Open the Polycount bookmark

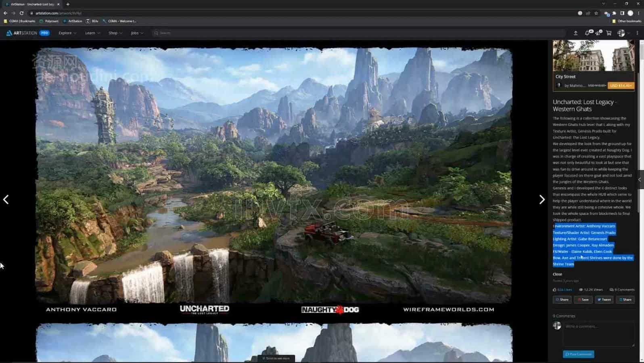(x=49, y=21)
